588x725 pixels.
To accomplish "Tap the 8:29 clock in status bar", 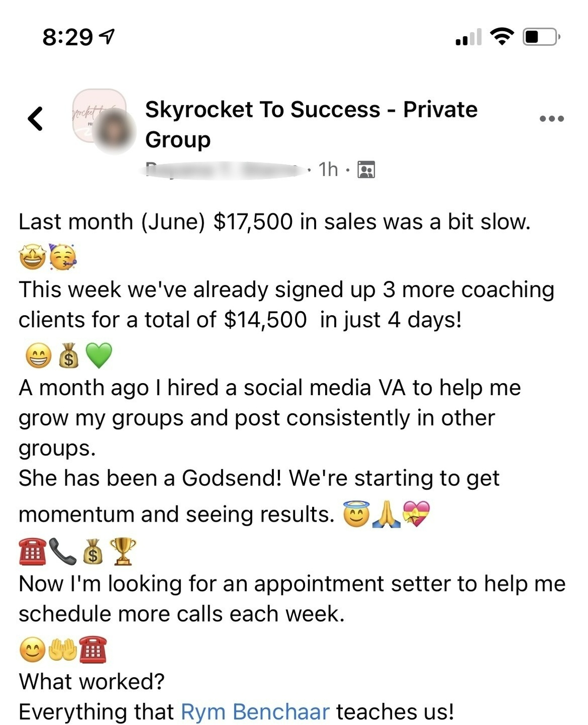I will (x=67, y=37).
